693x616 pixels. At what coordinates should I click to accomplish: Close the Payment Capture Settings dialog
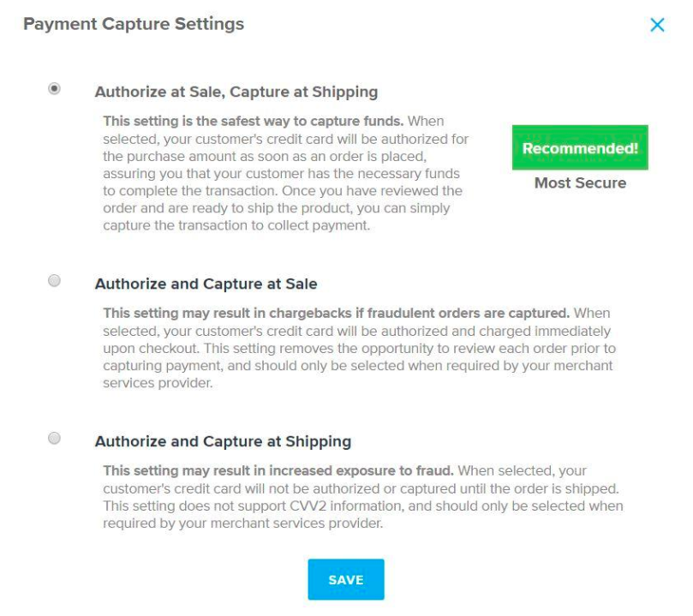[x=658, y=25]
